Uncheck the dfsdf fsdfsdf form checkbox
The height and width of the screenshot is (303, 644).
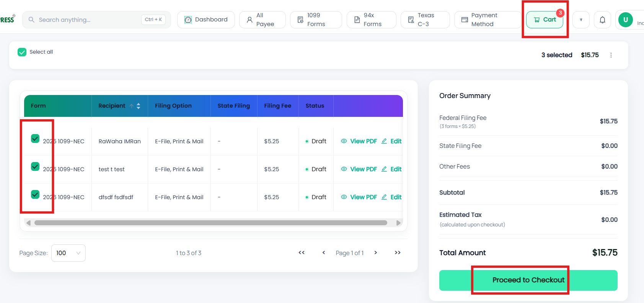click(35, 195)
